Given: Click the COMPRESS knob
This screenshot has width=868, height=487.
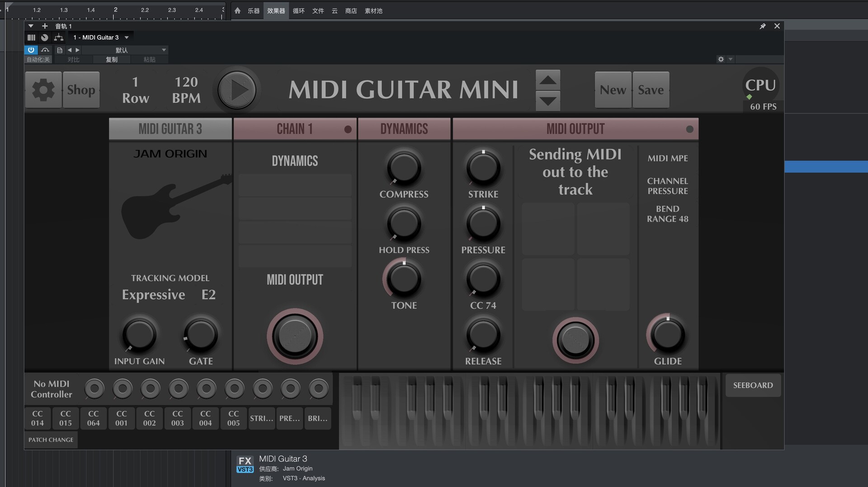Looking at the screenshot, I should tap(404, 168).
